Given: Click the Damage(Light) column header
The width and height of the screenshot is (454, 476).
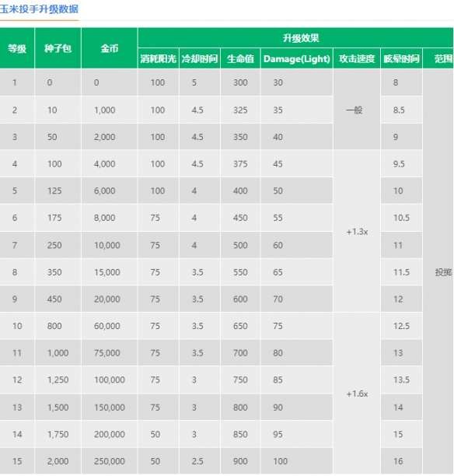Looking at the screenshot, I should [x=297, y=58].
